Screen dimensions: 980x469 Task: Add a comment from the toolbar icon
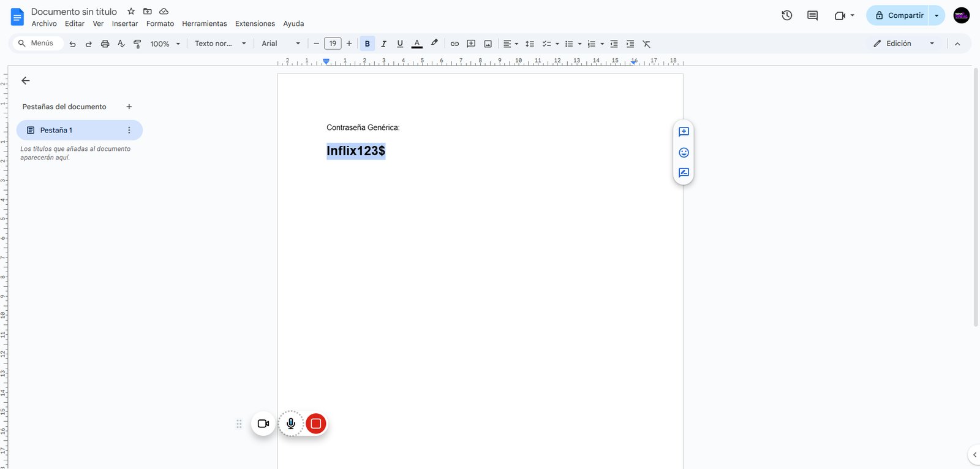pyautogui.click(x=471, y=44)
